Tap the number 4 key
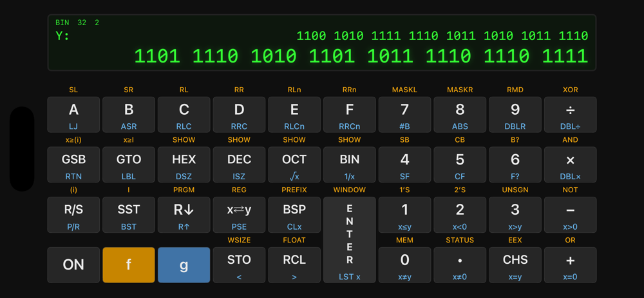The width and height of the screenshot is (644, 298). (404, 164)
